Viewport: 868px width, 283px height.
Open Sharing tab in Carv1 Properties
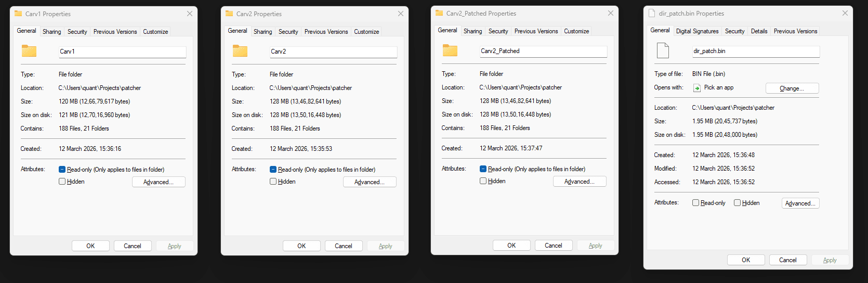pyautogui.click(x=52, y=32)
